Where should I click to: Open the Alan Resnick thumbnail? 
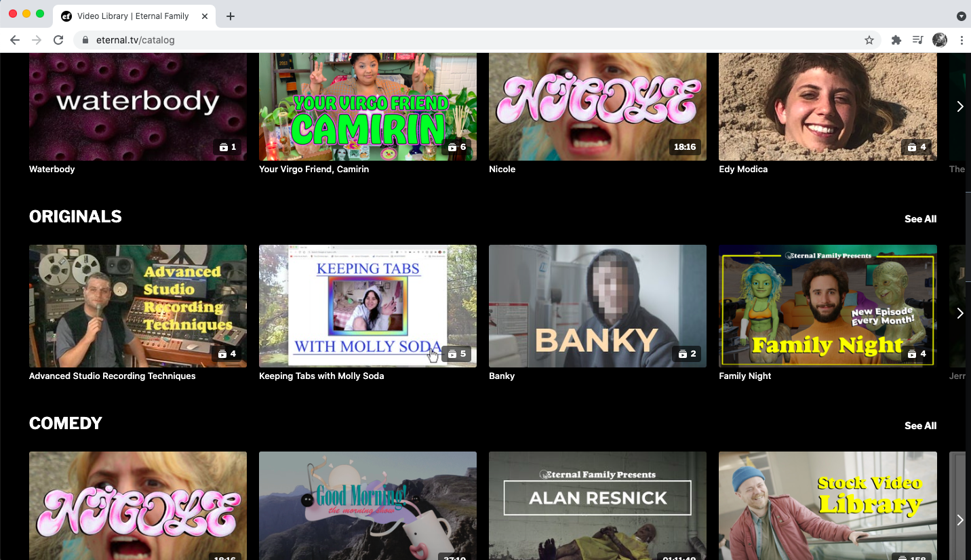tap(597, 506)
